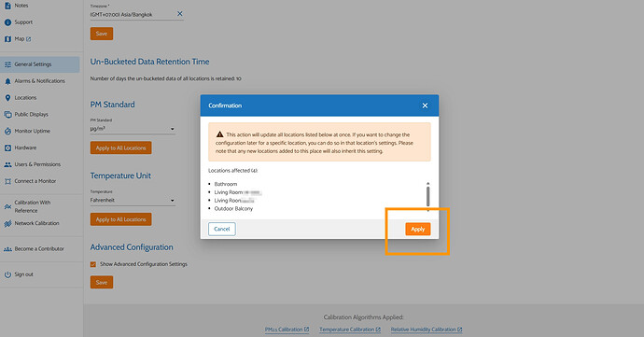
Task: Save the timezone setting
Action: [x=102, y=34]
